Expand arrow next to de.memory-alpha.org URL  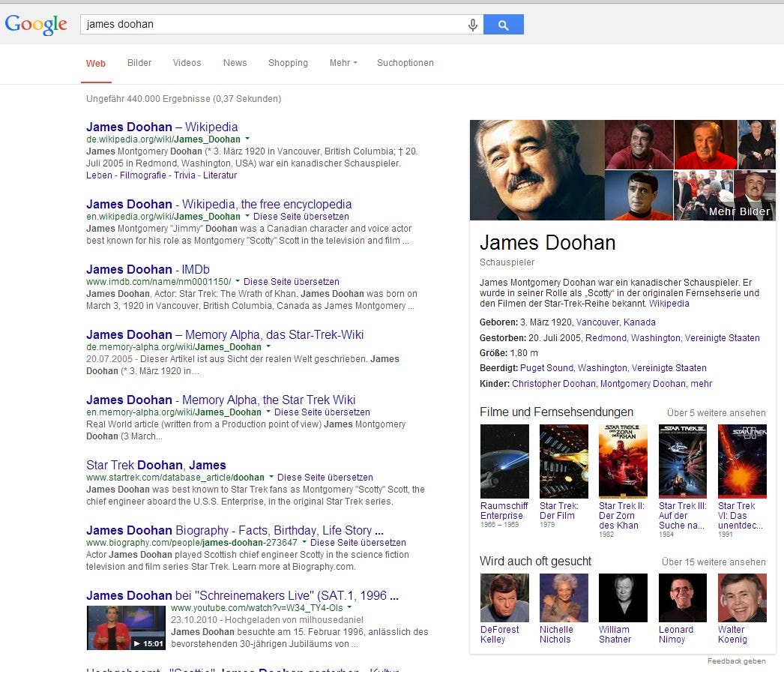coord(268,346)
